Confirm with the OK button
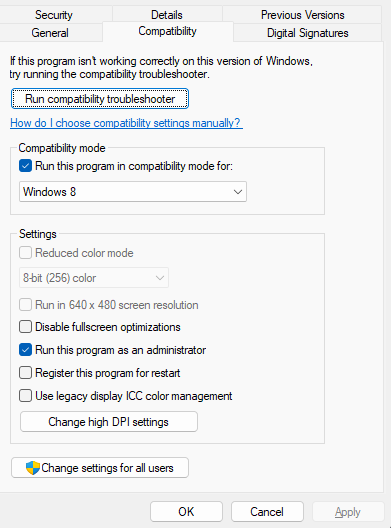391x528 pixels. (186, 512)
